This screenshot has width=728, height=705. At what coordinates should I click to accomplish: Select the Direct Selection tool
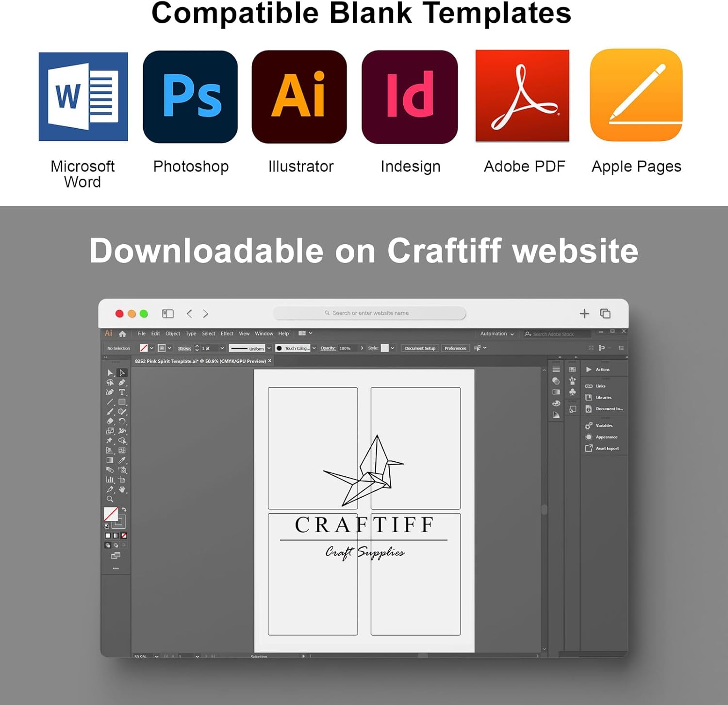[x=122, y=373]
